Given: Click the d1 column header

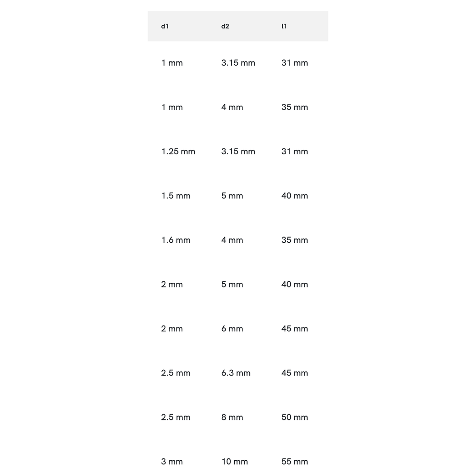Looking at the screenshot, I should [165, 26].
